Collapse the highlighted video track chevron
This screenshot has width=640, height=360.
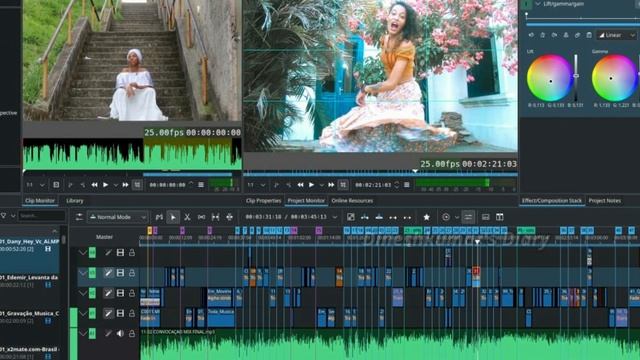point(83,273)
